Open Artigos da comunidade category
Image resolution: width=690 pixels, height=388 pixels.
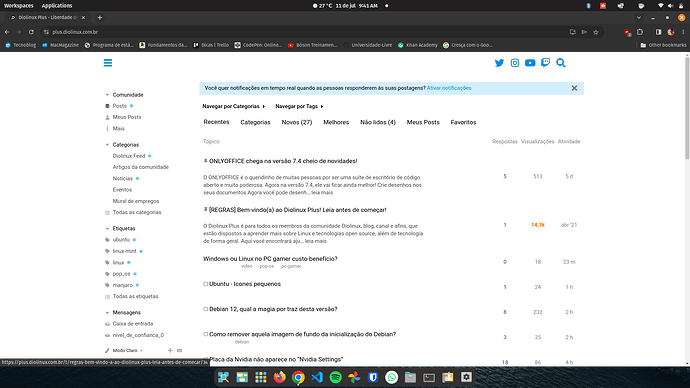pos(140,167)
